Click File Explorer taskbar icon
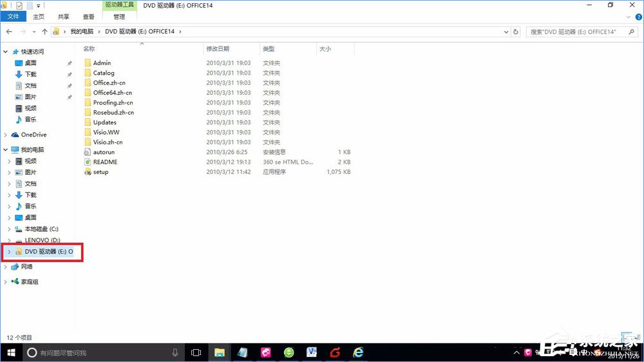Viewport: 644px width, 362px height. click(220, 352)
